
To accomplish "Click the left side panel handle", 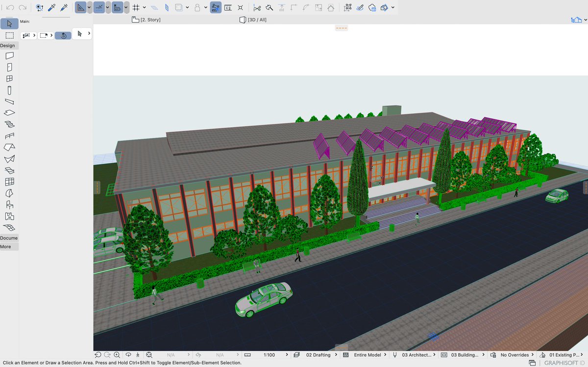I will (x=97, y=187).
